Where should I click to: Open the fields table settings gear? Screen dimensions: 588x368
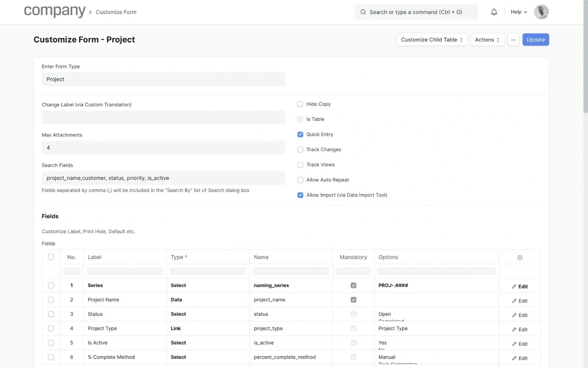click(519, 258)
